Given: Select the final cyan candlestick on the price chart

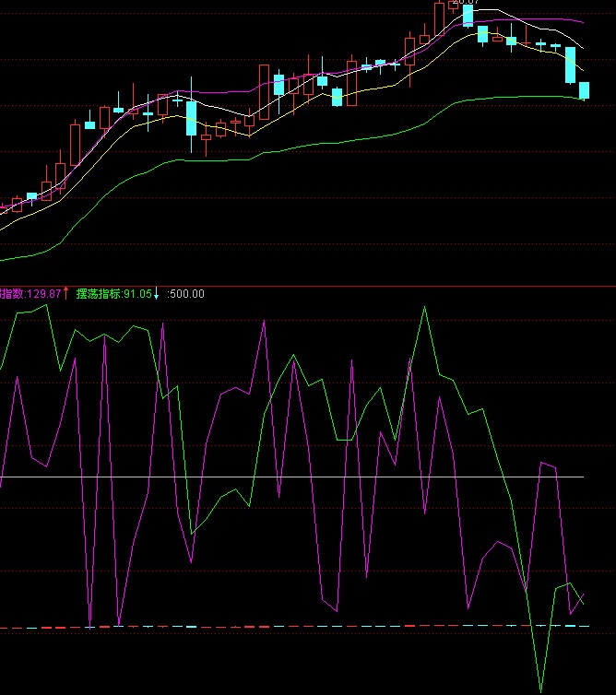Looking at the screenshot, I should pos(585,91).
